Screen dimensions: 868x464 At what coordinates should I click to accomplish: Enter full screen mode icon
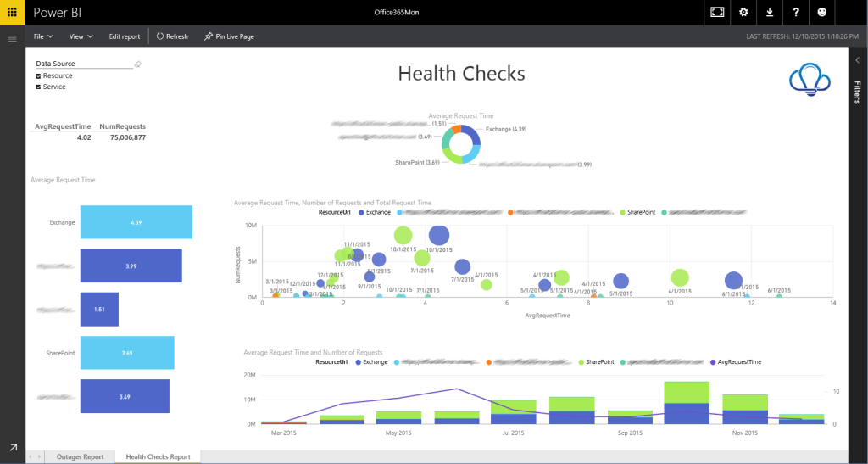coord(717,12)
